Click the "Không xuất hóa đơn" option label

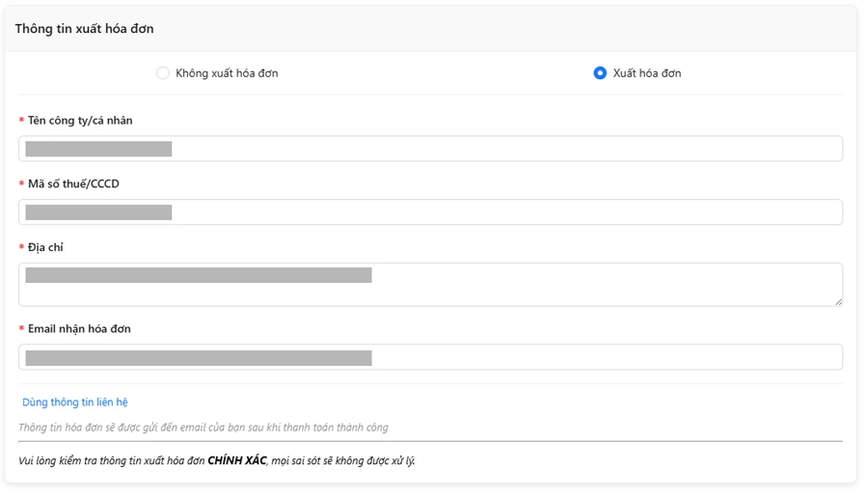pos(227,73)
